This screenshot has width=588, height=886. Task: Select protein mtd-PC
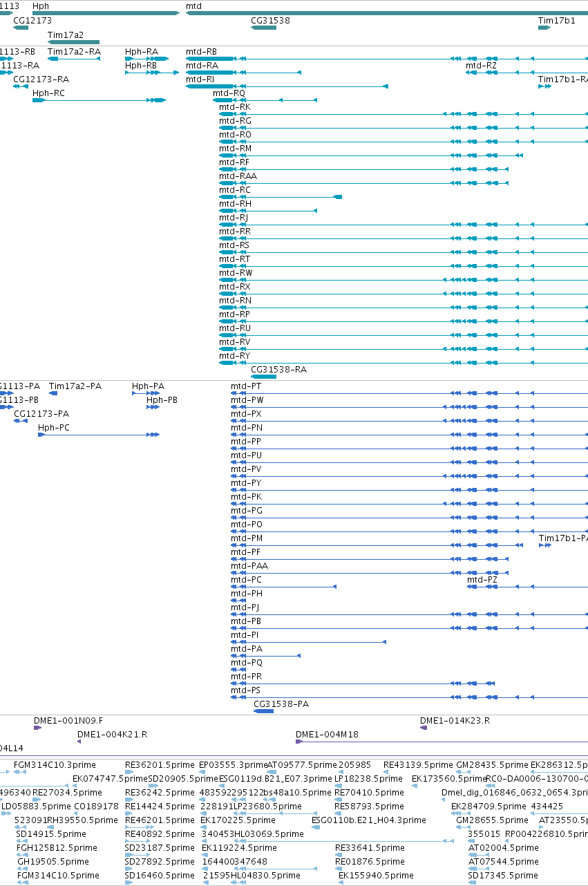247,580
